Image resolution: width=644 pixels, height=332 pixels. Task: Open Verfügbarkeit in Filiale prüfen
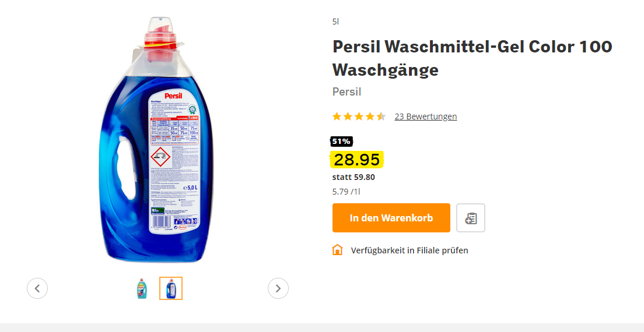point(409,250)
